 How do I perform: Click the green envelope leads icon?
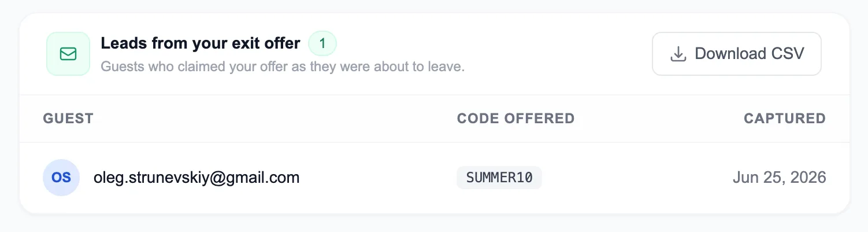[68, 54]
